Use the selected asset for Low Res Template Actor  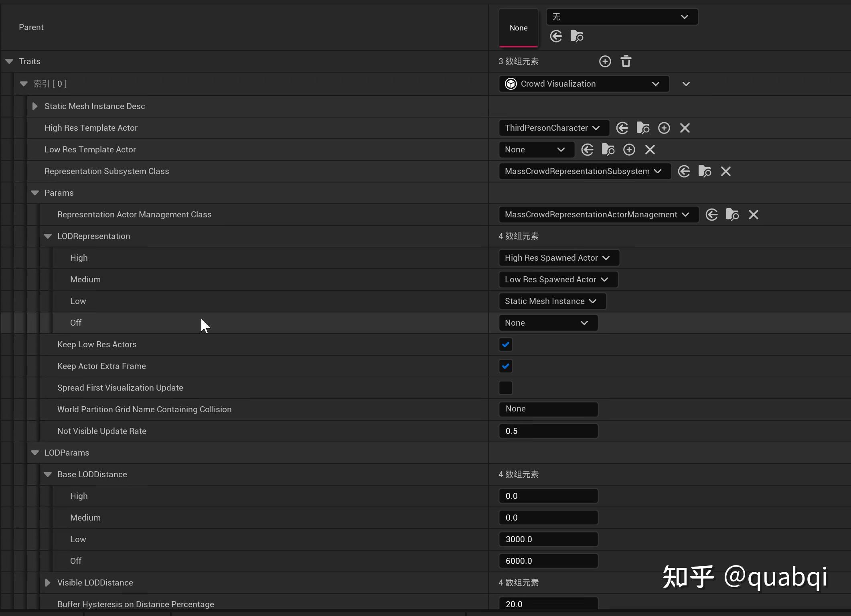[x=587, y=150]
